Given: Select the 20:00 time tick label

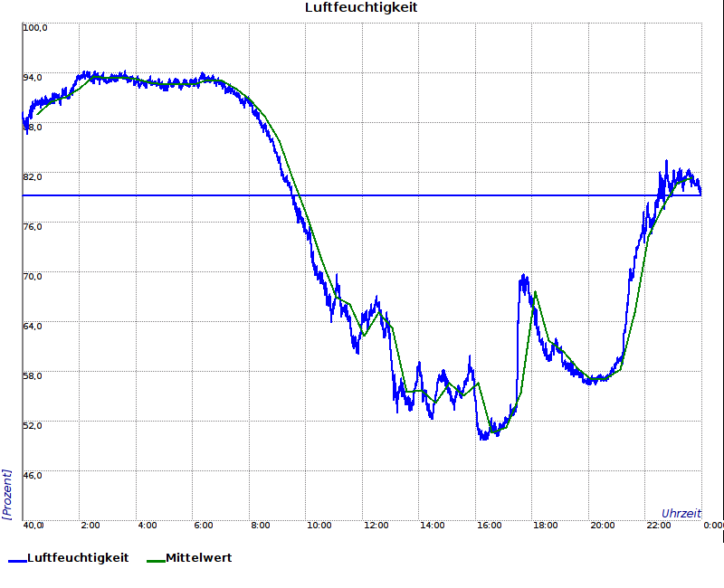Looking at the screenshot, I should point(602,525).
